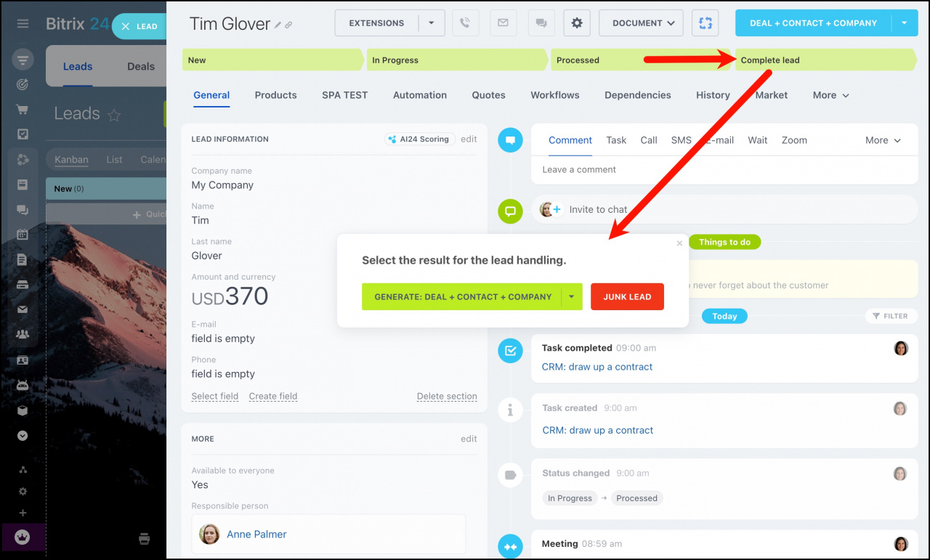Set lead stage to New

[x=272, y=60]
